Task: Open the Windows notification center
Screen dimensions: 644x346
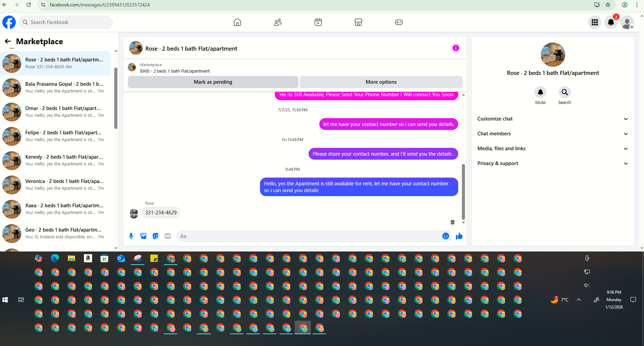Action: 633,300
